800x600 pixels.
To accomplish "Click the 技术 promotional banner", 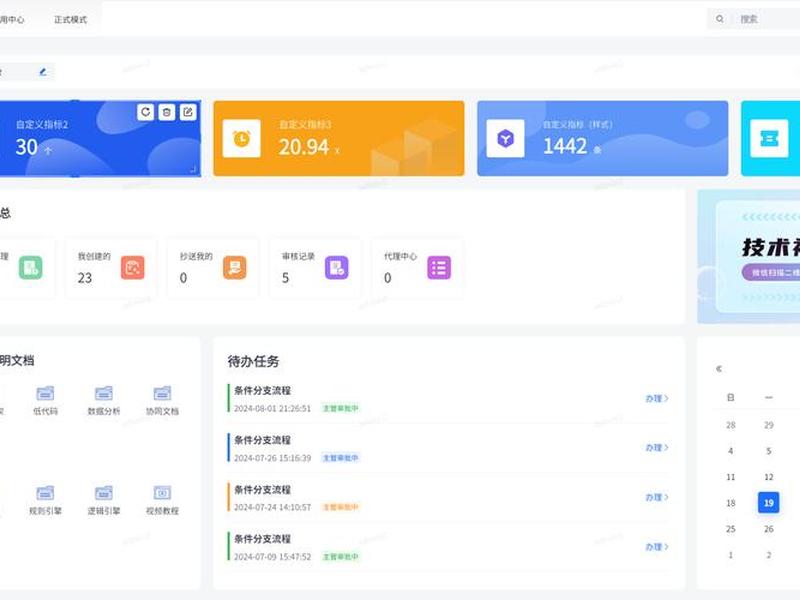I will coord(748,257).
